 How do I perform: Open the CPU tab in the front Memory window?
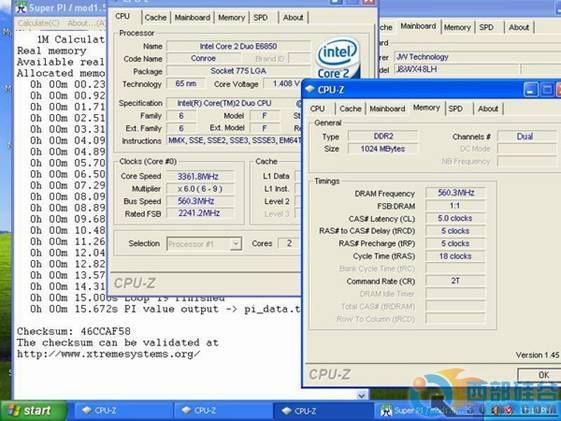point(317,108)
